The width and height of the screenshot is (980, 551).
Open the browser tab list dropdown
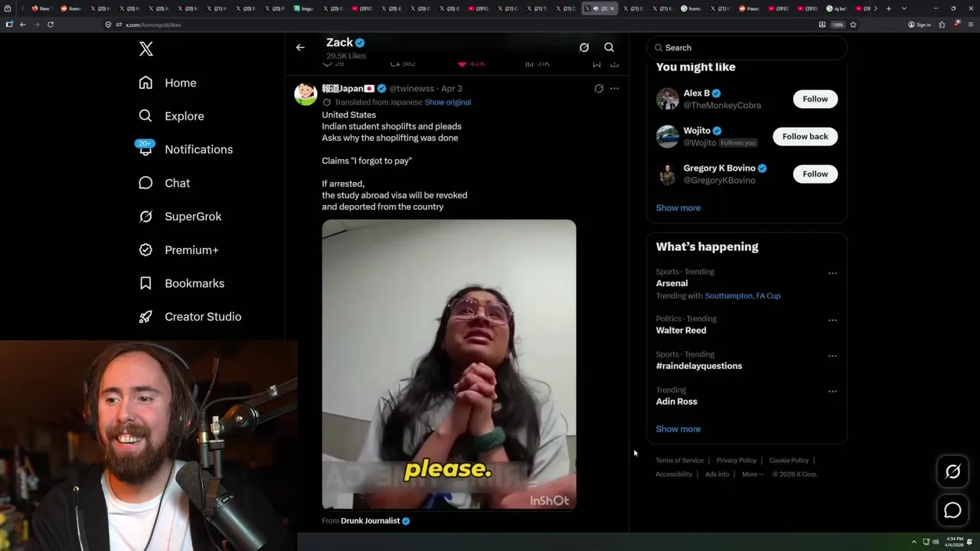pos(904,8)
